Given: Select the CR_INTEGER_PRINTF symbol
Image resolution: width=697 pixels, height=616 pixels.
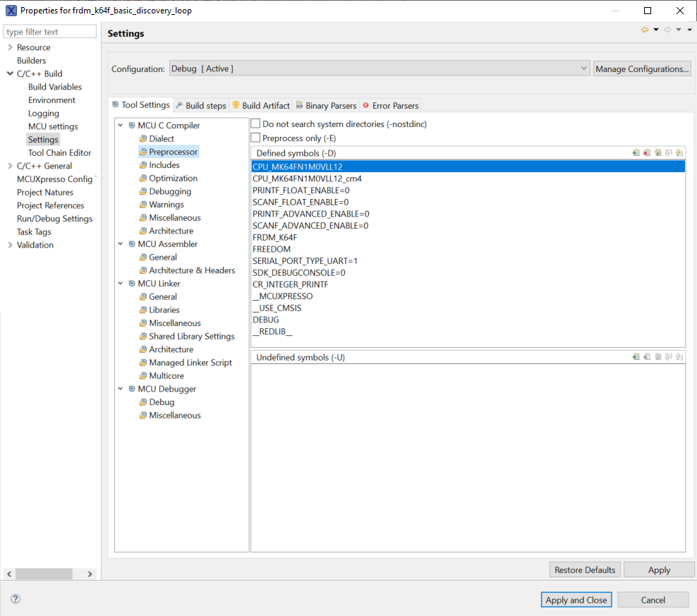Looking at the screenshot, I should 468,284.
